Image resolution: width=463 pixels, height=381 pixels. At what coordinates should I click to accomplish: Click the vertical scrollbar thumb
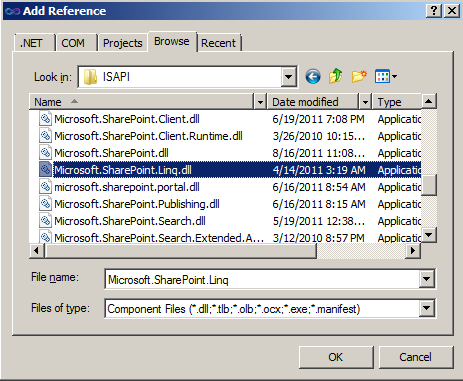click(x=429, y=185)
